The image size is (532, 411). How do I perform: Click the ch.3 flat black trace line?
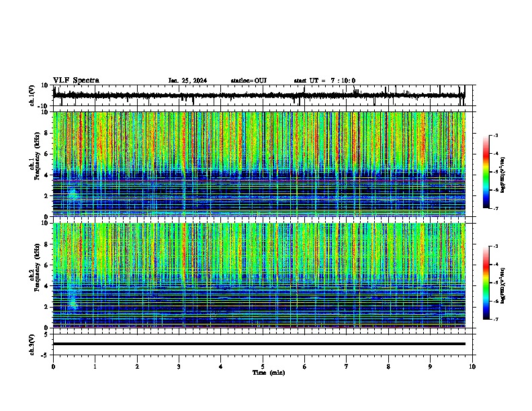click(259, 344)
